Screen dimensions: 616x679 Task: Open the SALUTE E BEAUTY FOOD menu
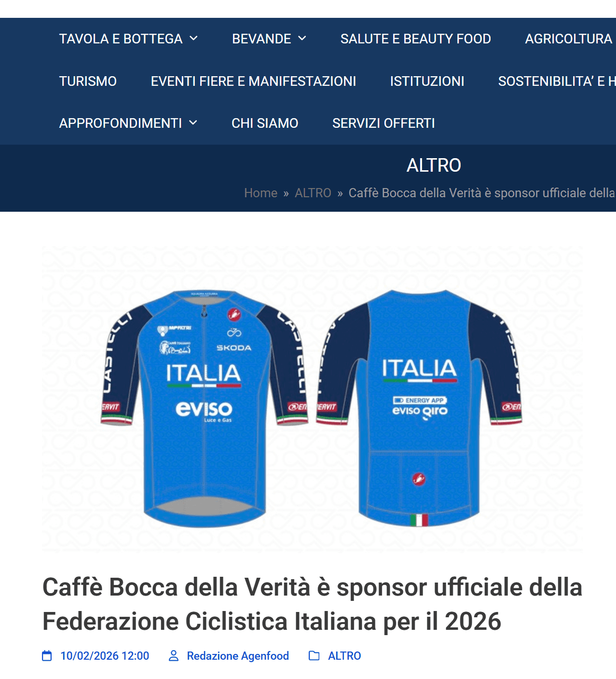(415, 39)
